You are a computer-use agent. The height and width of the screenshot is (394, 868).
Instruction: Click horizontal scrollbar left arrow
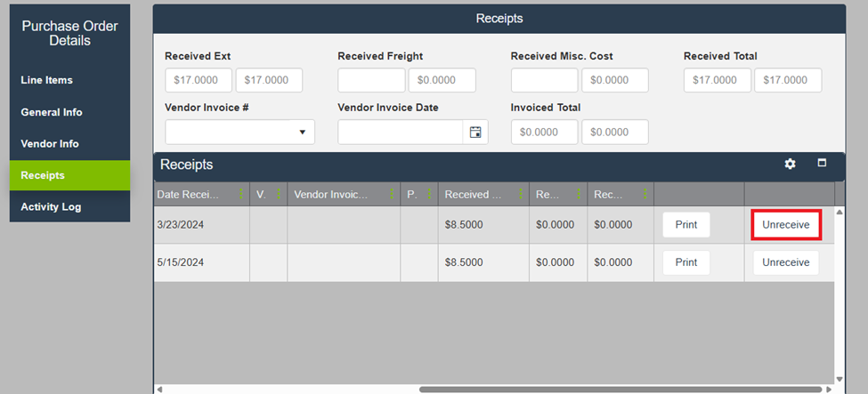click(159, 389)
